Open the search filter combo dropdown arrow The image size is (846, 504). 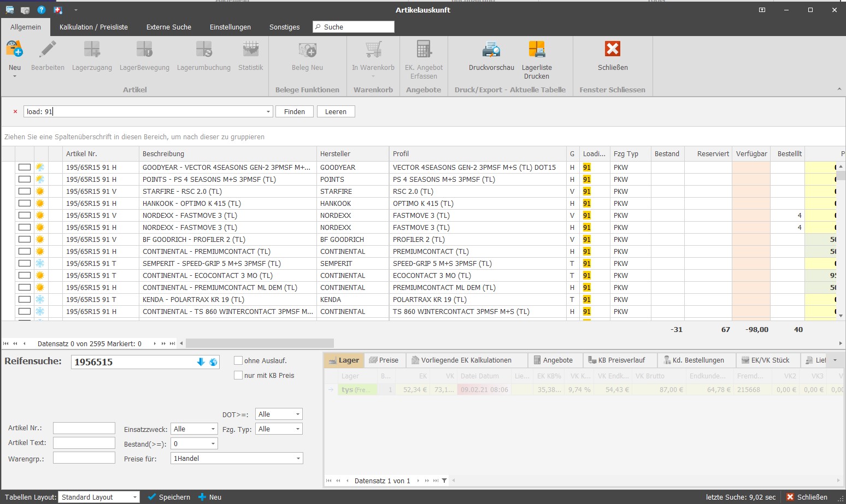pyautogui.click(x=268, y=111)
